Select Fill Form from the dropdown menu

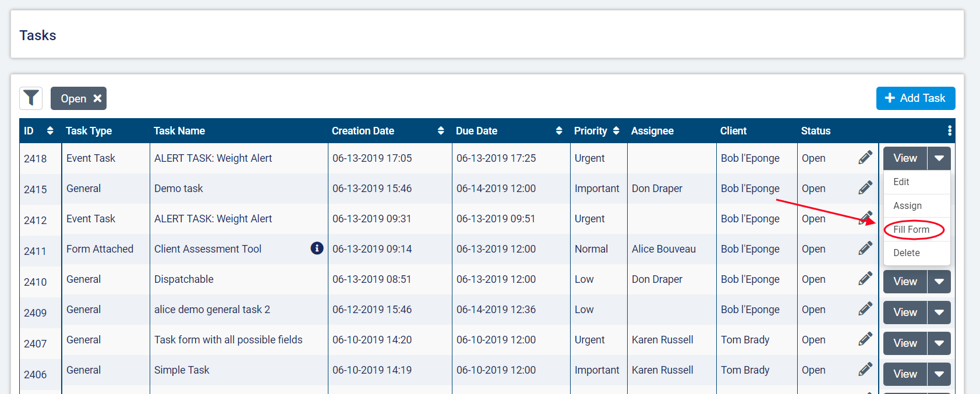911,229
